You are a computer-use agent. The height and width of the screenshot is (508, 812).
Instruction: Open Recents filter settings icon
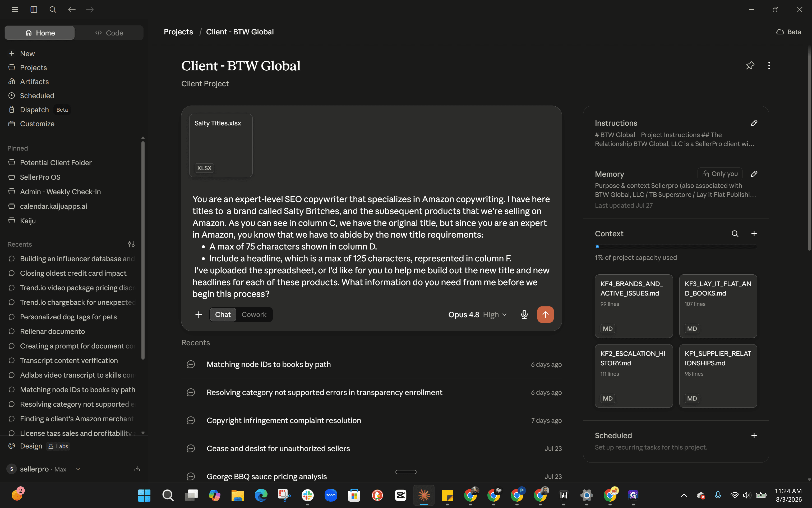(131, 244)
